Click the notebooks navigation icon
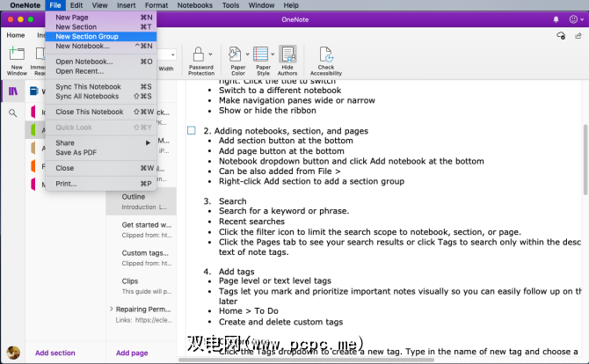This screenshot has width=589, height=364. (12, 91)
